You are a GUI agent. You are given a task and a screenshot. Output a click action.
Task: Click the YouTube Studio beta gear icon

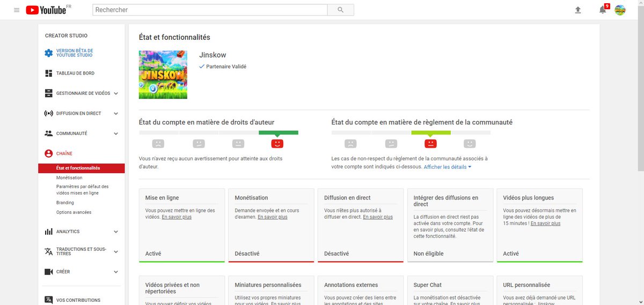click(48, 53)
